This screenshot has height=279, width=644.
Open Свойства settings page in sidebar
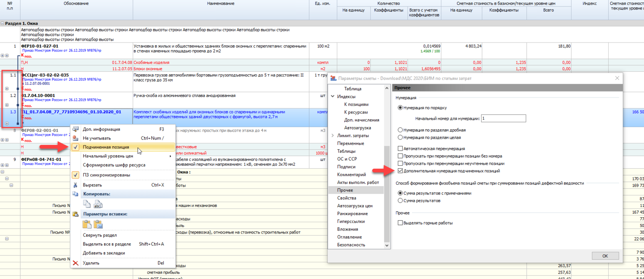click(346, 198)
